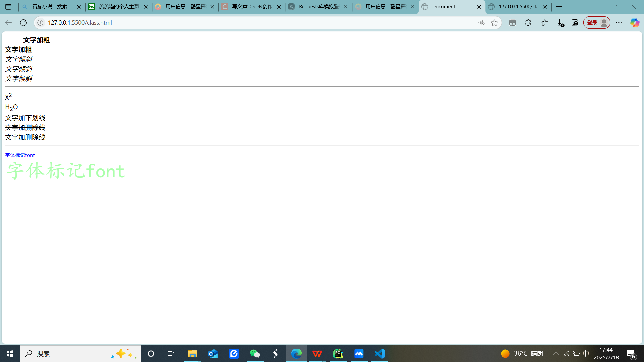This screenshot has height=362, width=644.
Task: Switch to last 127.0.0.1:5500/cla tab
Action: pyautogui.click(x=519, y=7)
